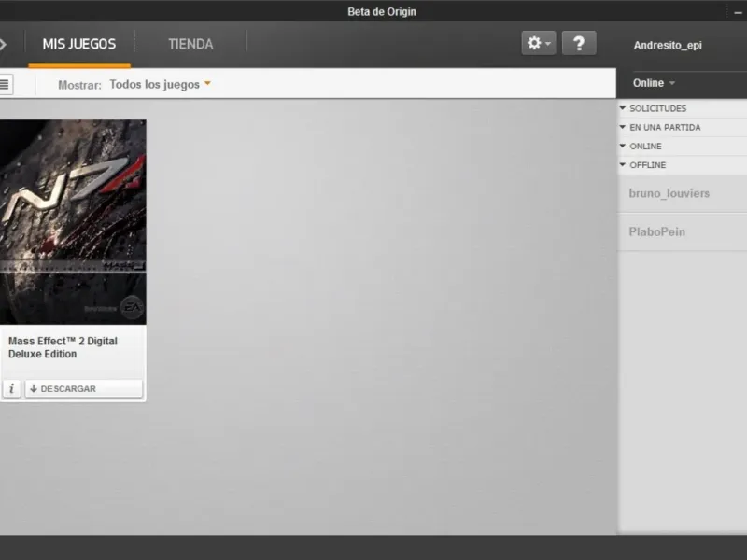Image resolution: width=747 pixels, height=560 pixels.
Task: Select friend bruno_louviers
Action: (683, 193)
